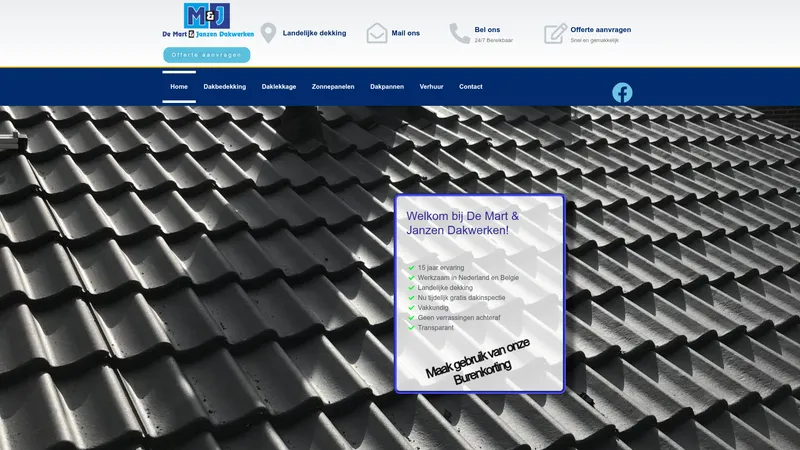Click the M&J company logo
Image resolution: width=800 pixels, height=450 pixels.
point(207,15)
